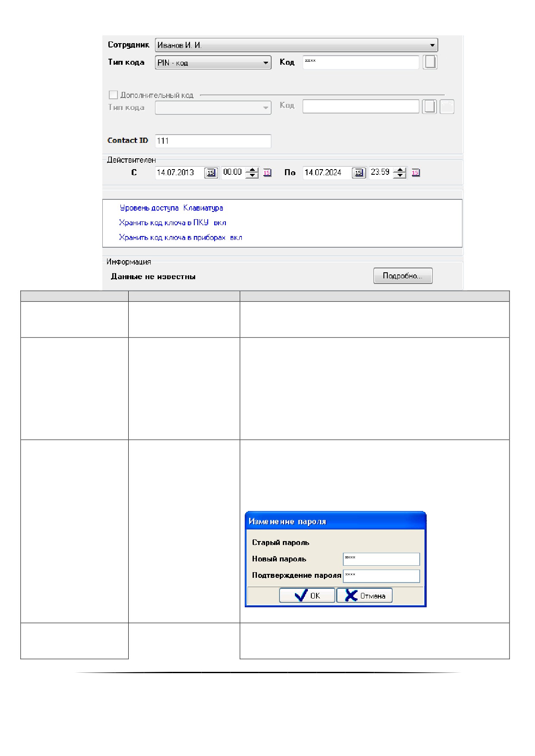
Task: Open the Сотрудник dropdown showing Иванов И. И.
Action: (x=296, y=45)
